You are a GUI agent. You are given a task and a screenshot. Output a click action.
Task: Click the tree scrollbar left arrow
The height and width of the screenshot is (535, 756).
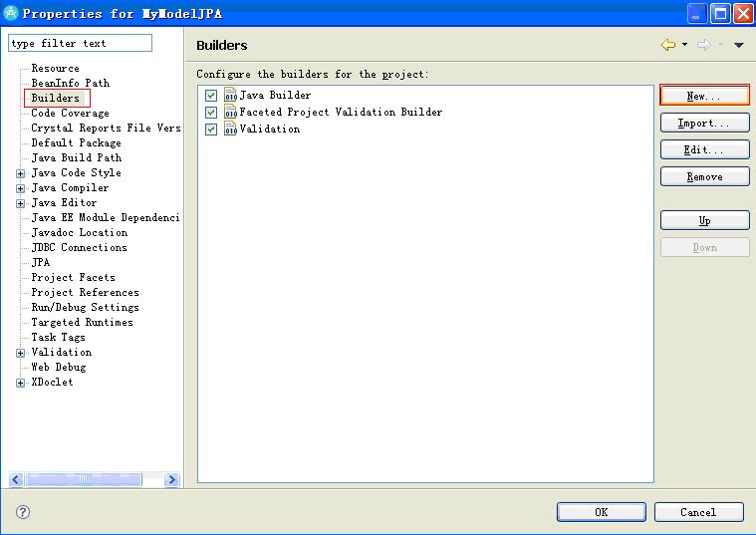pos(16,479)
